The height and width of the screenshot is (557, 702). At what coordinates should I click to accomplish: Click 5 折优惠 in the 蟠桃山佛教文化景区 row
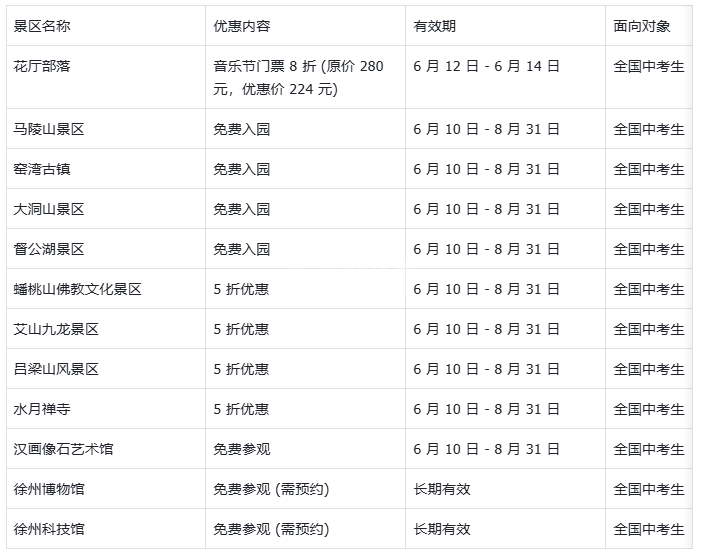[x=241, y=289]
